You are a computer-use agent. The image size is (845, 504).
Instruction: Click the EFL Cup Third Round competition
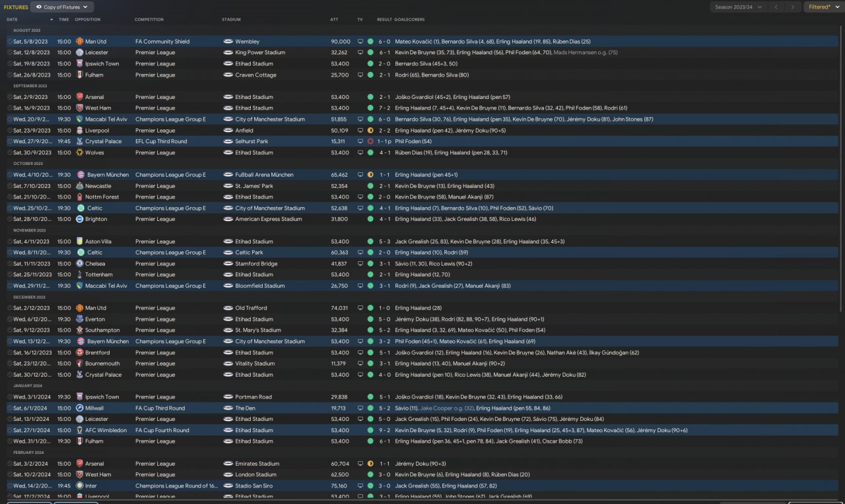coord(161,141)
